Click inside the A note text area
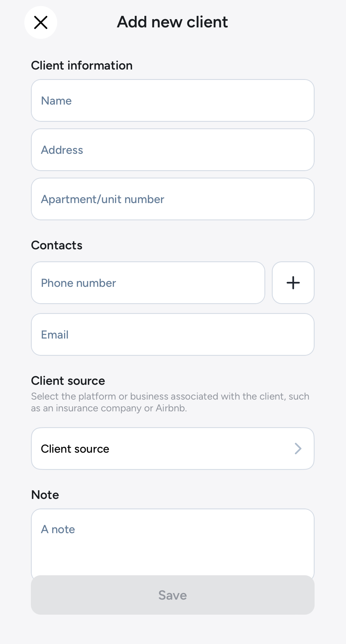Screen dimensions: 346x644 173,542
